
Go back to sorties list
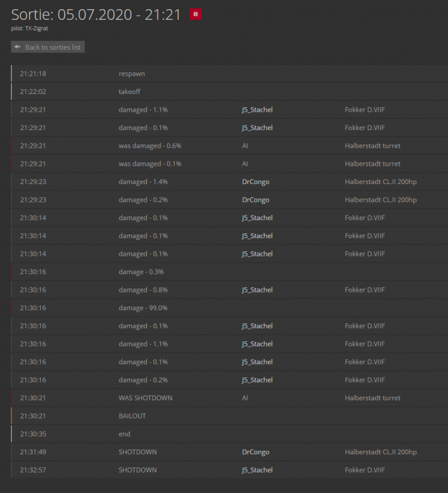coord(48,47)
